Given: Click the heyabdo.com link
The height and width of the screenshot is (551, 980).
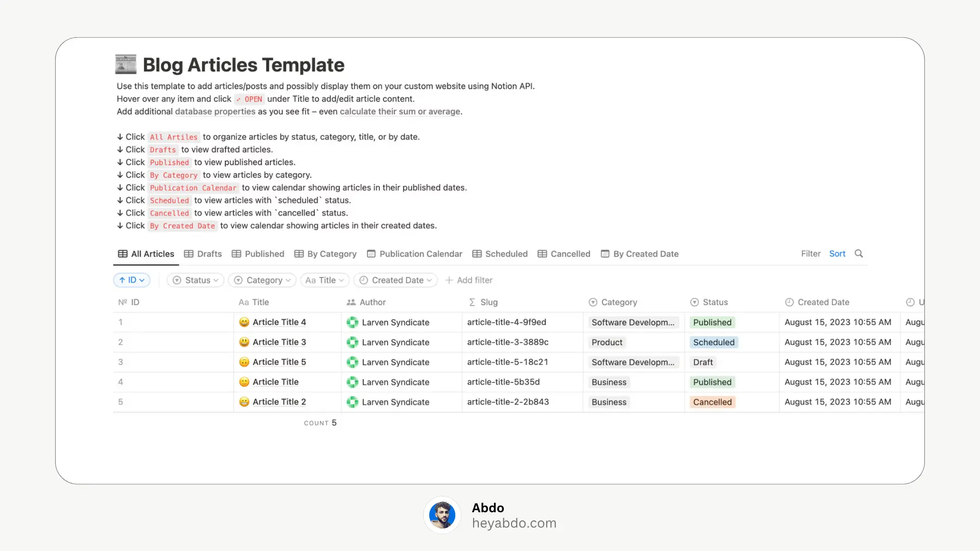Looking at the screenshot, I should 514,523.
